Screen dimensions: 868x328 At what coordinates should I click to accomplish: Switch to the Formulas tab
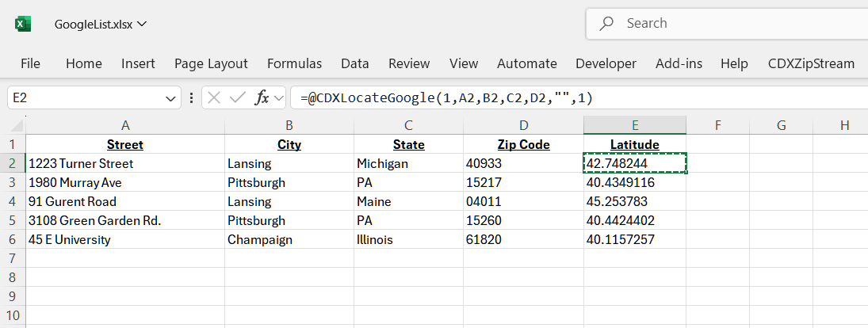click(x=295, y=63)
